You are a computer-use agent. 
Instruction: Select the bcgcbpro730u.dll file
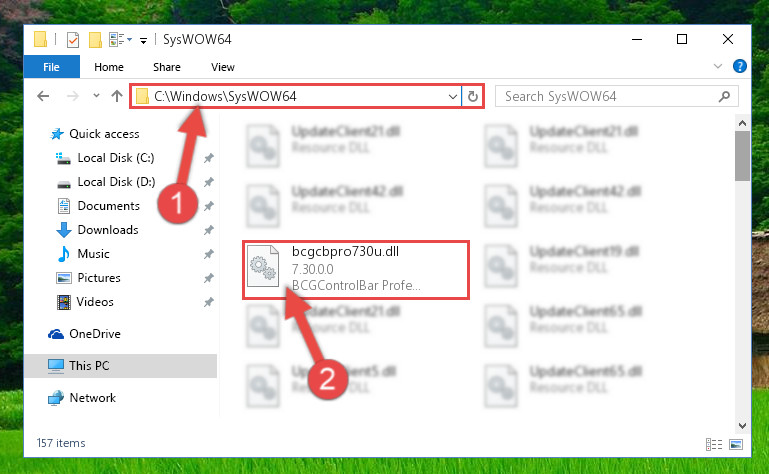click(x=356, y=269)
